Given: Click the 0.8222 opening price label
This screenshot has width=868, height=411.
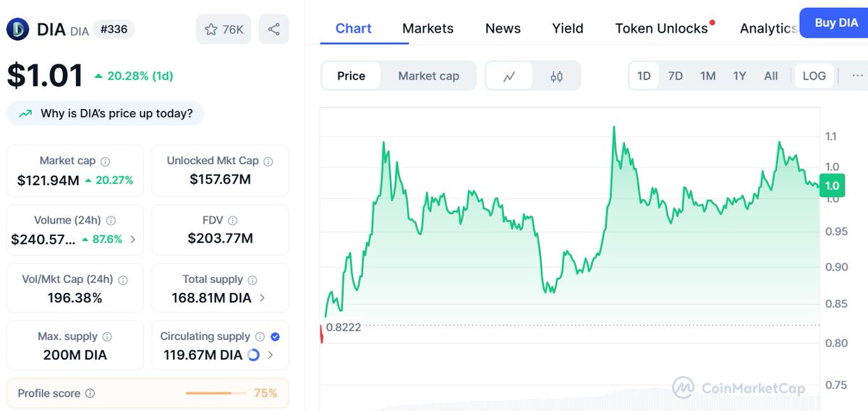Looking at the screenshot, I should point(344,327).
